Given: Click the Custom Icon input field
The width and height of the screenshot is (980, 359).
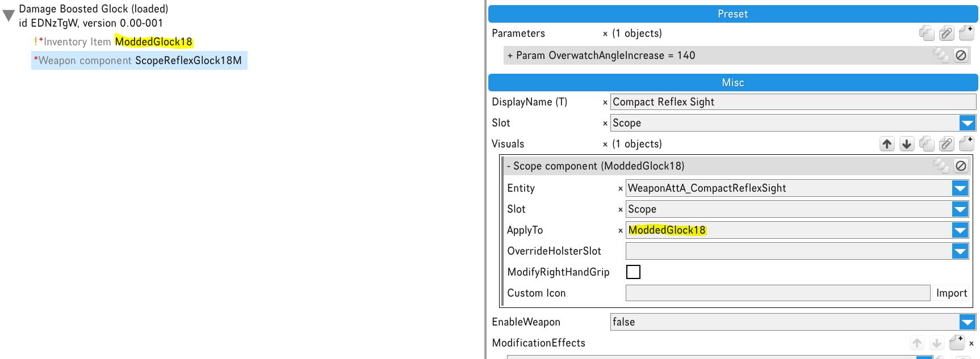Looking at the screenshot, I should coord(778,293).
